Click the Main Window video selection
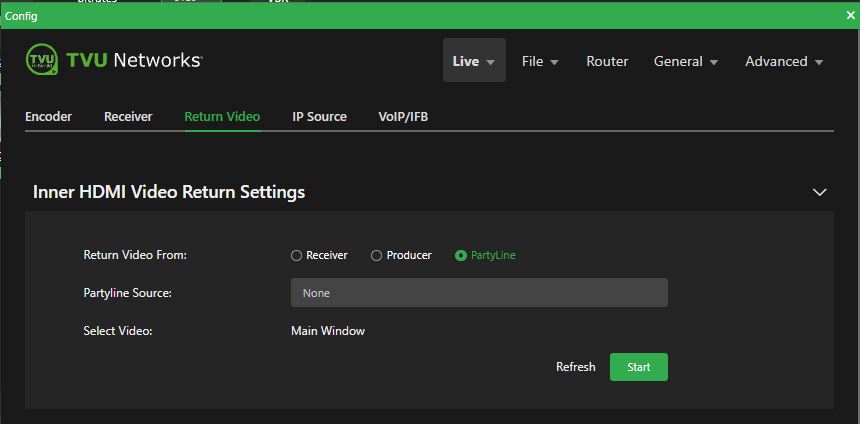This screenshot has height=424, width=860. coord(328,331)
